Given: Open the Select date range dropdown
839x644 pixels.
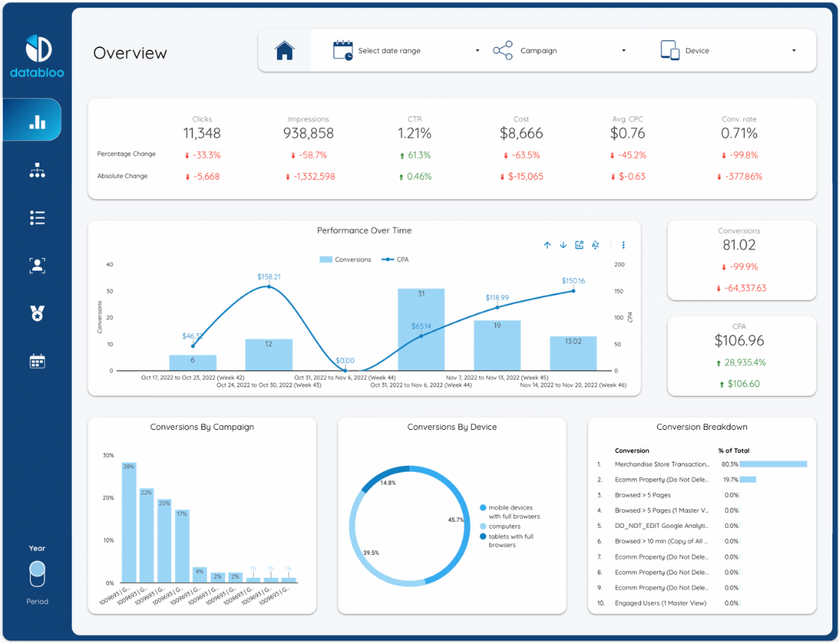Looking at the screenshot, I should tap(406, 51).
